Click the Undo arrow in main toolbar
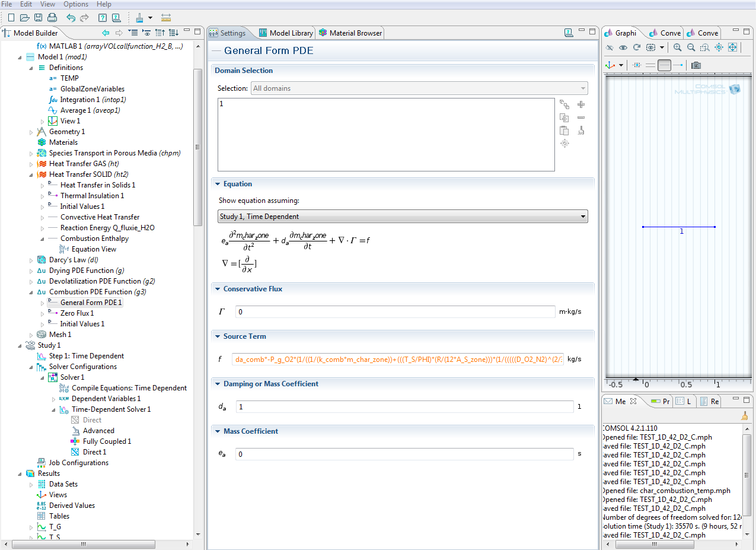Screen dimensions: 756x550 pyautogui.click(x=71, y=18)
